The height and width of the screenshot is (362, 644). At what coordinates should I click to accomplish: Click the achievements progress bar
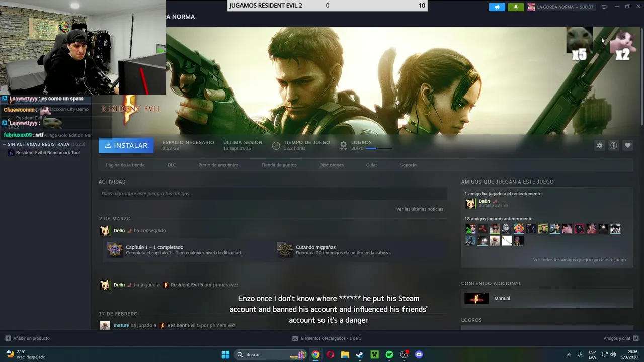pyautogui.click(x=378, y=149)
